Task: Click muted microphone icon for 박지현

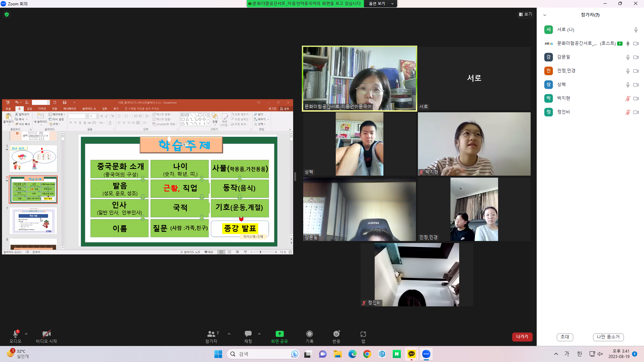Action: (x=628, y=99)
